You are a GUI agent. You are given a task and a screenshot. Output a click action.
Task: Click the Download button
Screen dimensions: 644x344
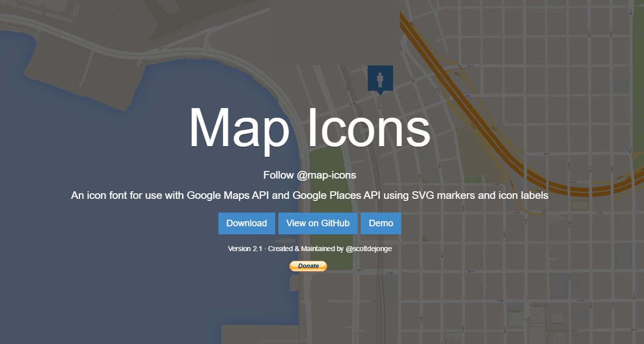[x=247, y=223]
